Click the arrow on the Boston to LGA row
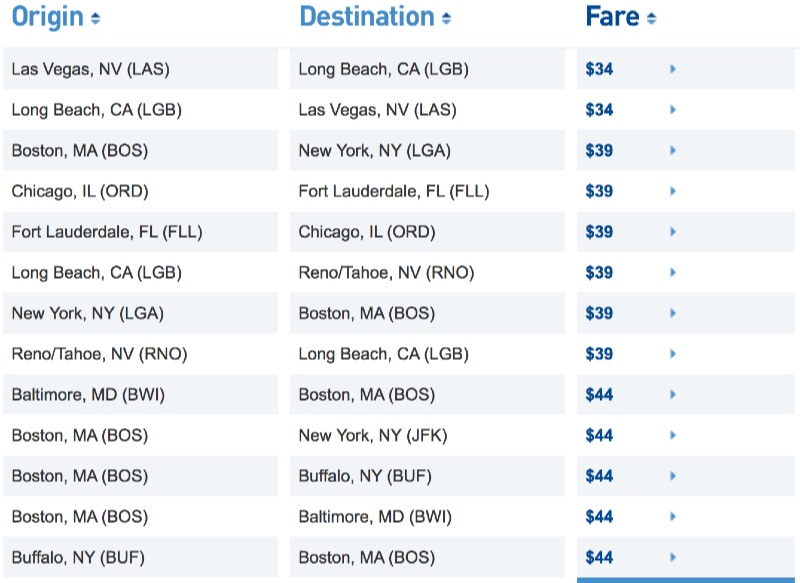The image size is (800, 583). pos(672,150)
